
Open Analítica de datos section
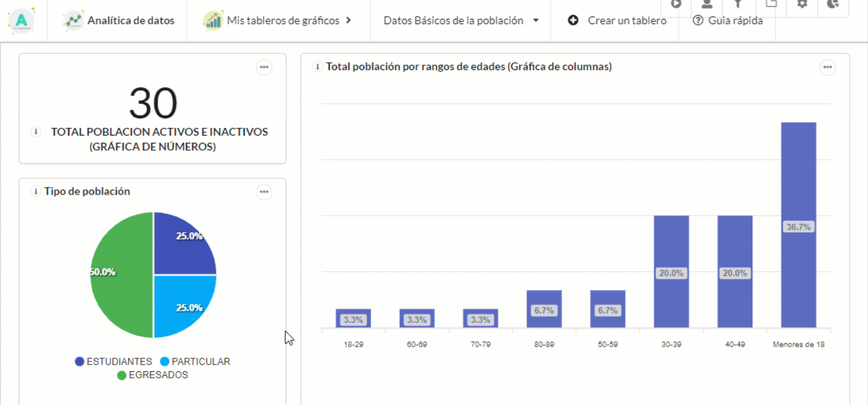[119, 21]
